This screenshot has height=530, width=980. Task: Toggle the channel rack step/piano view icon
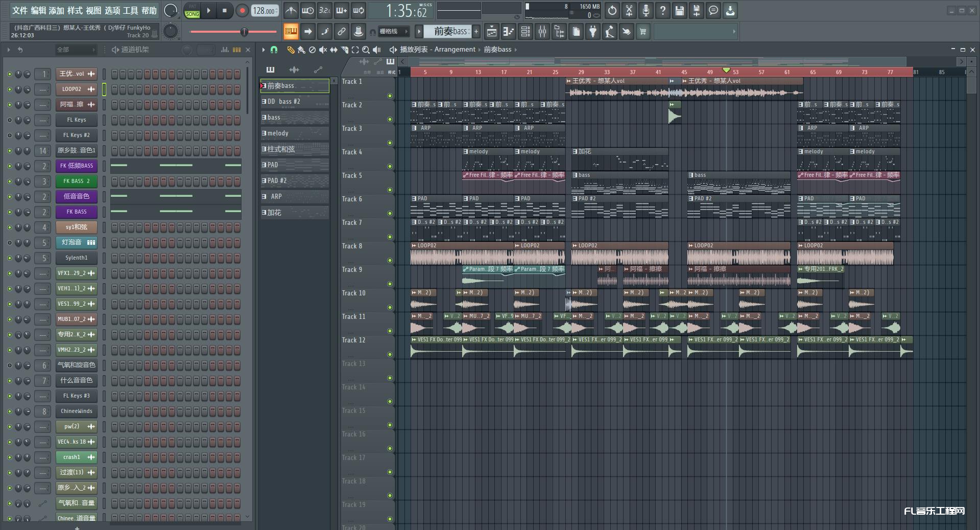pyautogui.click(x=236, y=50)
